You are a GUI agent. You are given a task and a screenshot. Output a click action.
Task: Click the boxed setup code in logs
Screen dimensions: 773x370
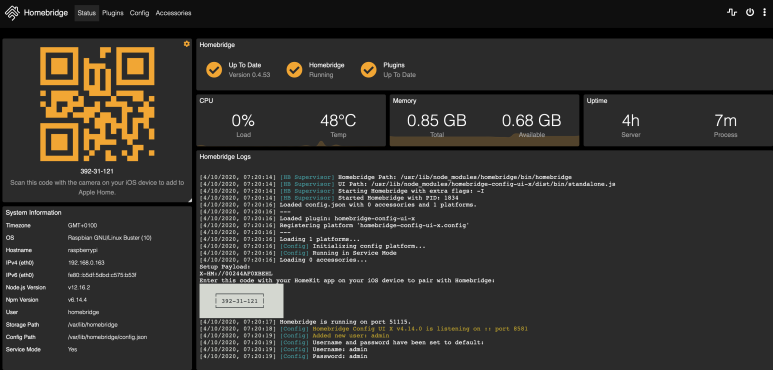241,301
